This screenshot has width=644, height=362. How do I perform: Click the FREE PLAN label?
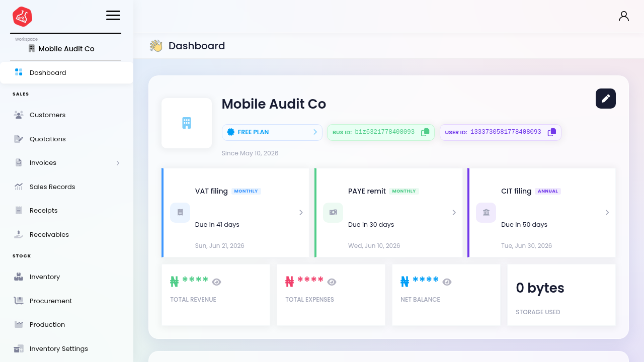253,132
